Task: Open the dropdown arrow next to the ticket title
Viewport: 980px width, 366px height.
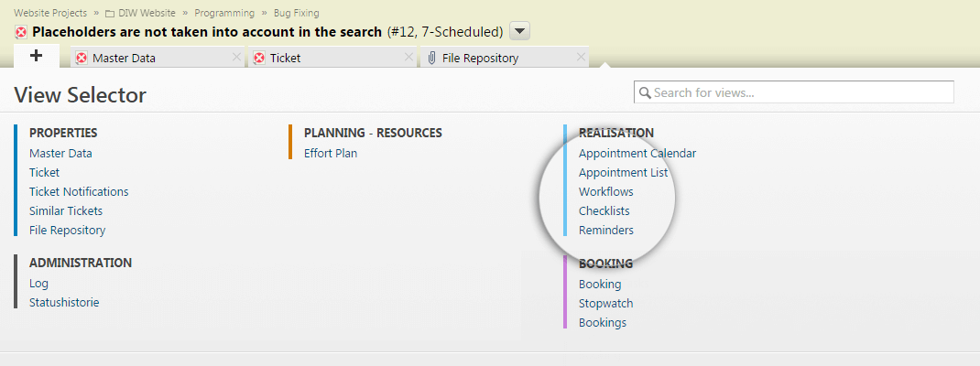Action: click(520, 31)
